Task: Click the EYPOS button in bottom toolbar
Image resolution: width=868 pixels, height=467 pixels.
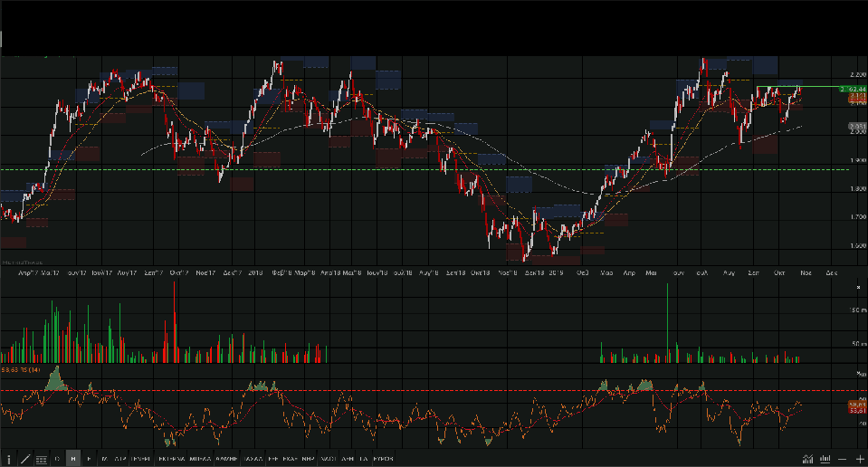Action: 385,459
